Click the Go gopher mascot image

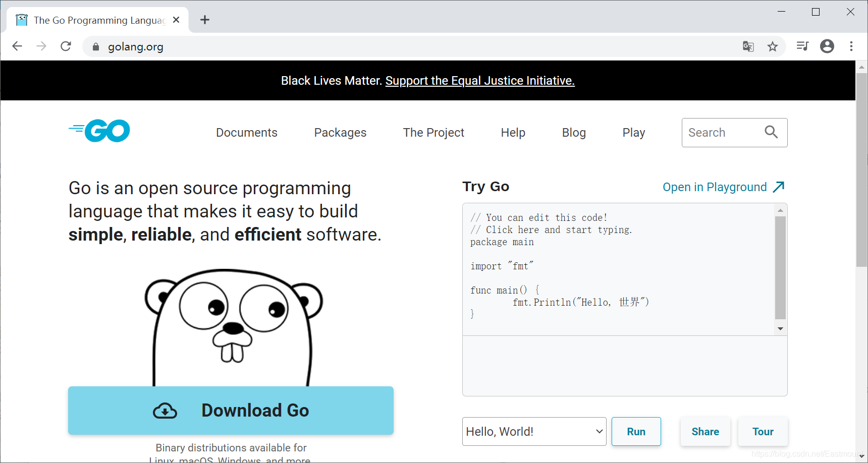(234, 328)
